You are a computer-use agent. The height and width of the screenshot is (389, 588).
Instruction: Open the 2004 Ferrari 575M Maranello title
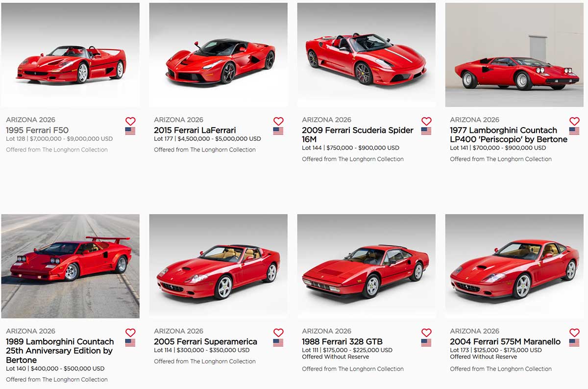point(505,342)
